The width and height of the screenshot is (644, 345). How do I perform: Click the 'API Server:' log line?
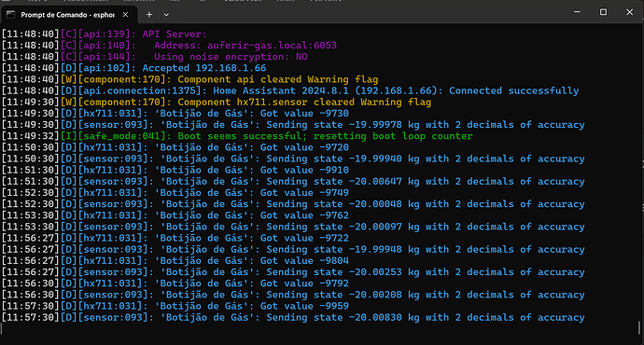[105, 34]
